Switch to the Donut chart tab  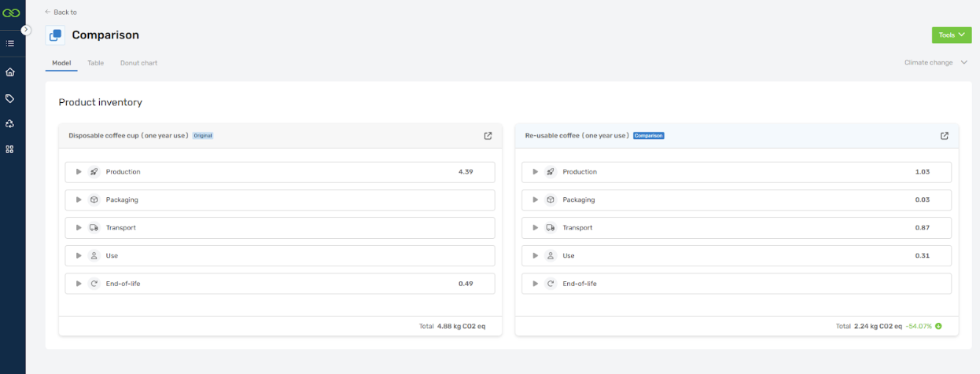(x=138, y=63)
